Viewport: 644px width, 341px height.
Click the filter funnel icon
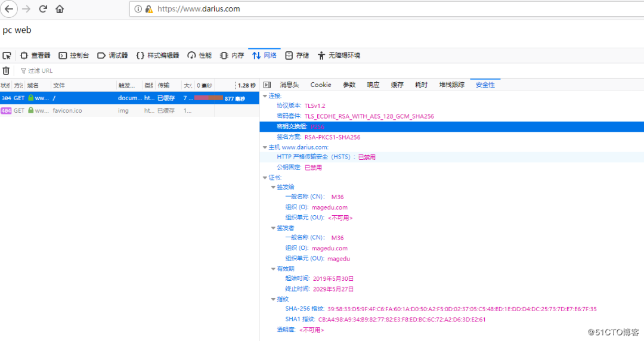(23, 71)
